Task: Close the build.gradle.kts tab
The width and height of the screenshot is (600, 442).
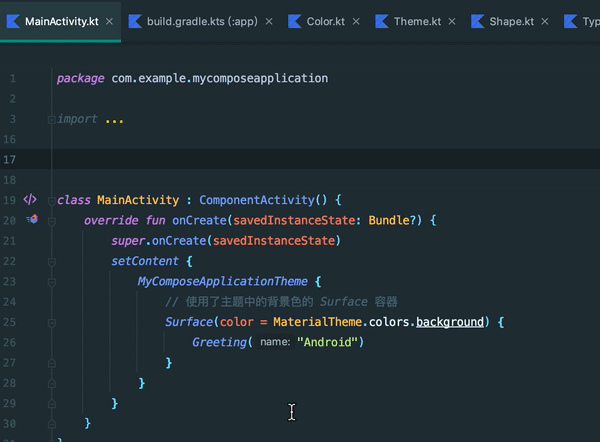Action: tap(269, 21)
